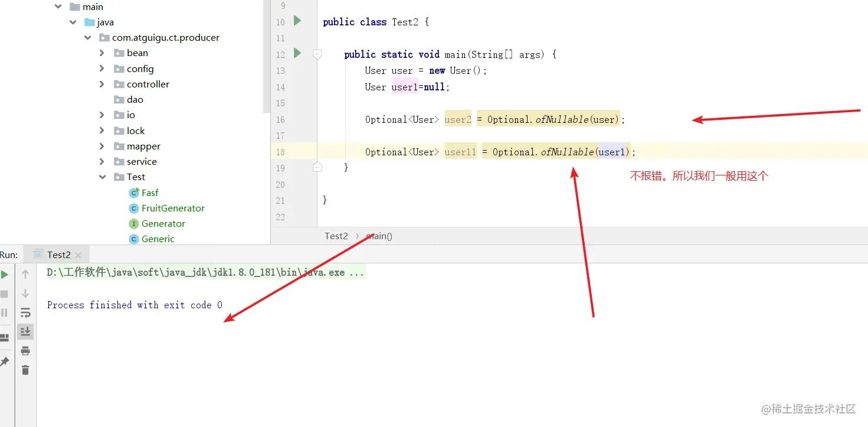
Task: Jump up the stack trace
Action: pyautogui.click(x=25, y=274)
